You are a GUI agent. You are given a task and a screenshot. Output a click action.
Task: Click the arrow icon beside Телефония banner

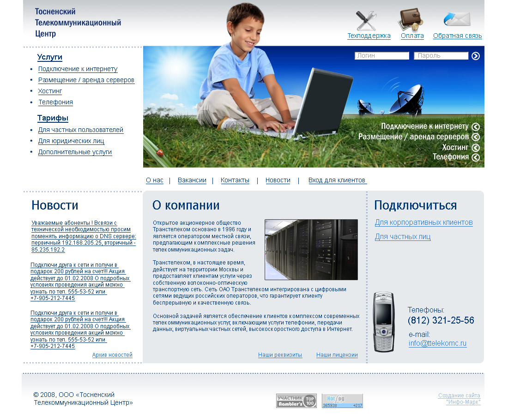475,157
